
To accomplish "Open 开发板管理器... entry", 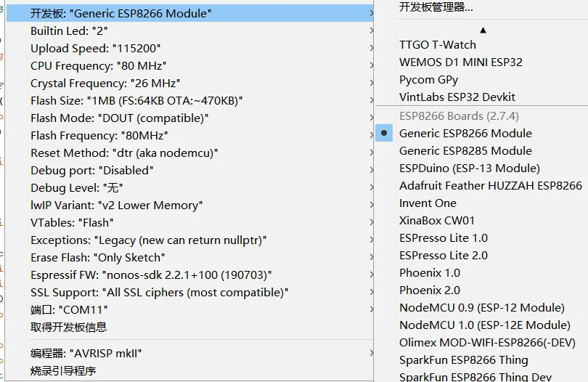I will (x=436, y=7).
